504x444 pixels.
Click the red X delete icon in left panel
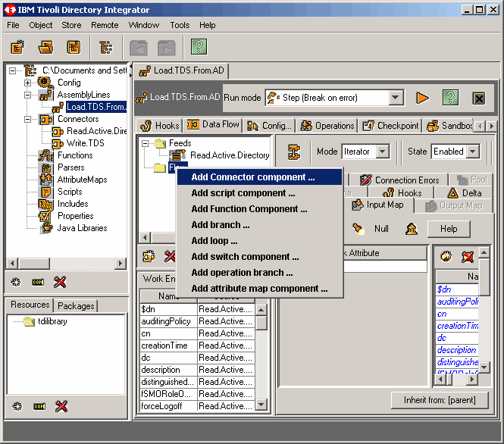click(x=61, y=282)
